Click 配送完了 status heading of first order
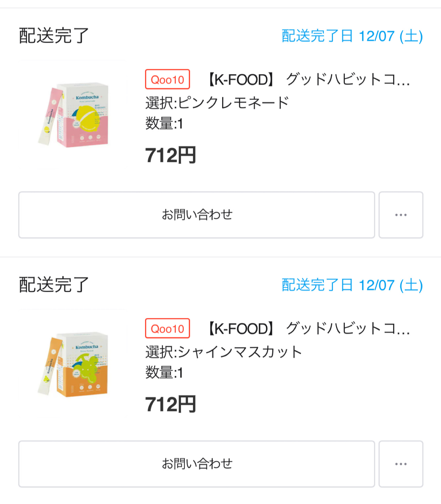This screenshot has height=504, width=441. (x=54, y=36)
